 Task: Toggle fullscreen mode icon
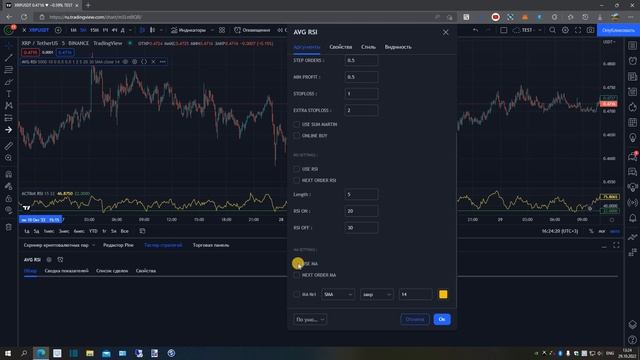coord(578,30)
